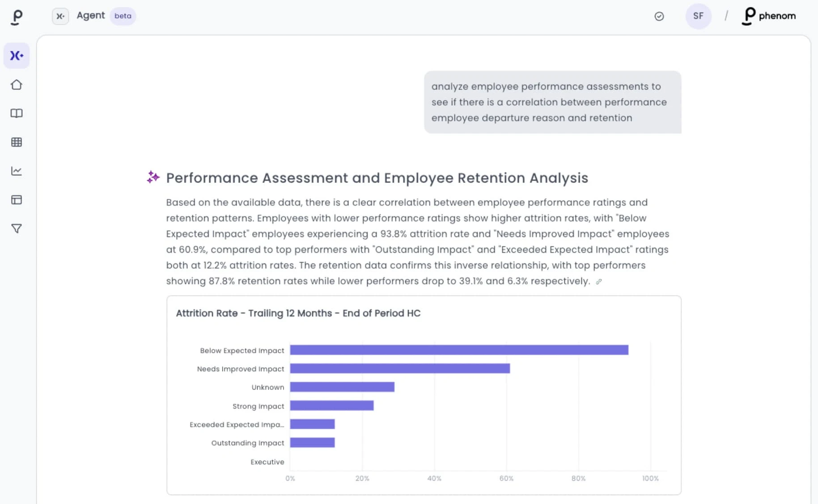818x504 pixels.
Task: Click the Needs Improved Impact axis label
Action: click(x=241, y=369)
